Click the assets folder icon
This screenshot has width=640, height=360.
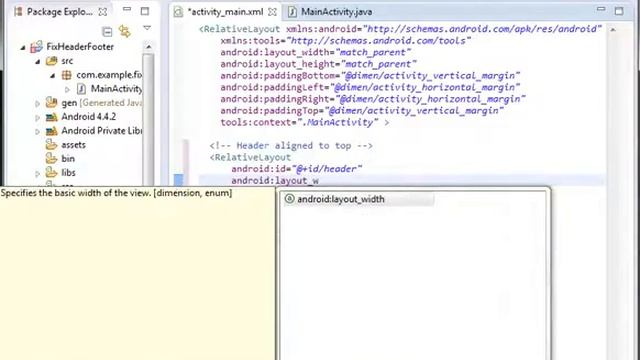(51, 144)
